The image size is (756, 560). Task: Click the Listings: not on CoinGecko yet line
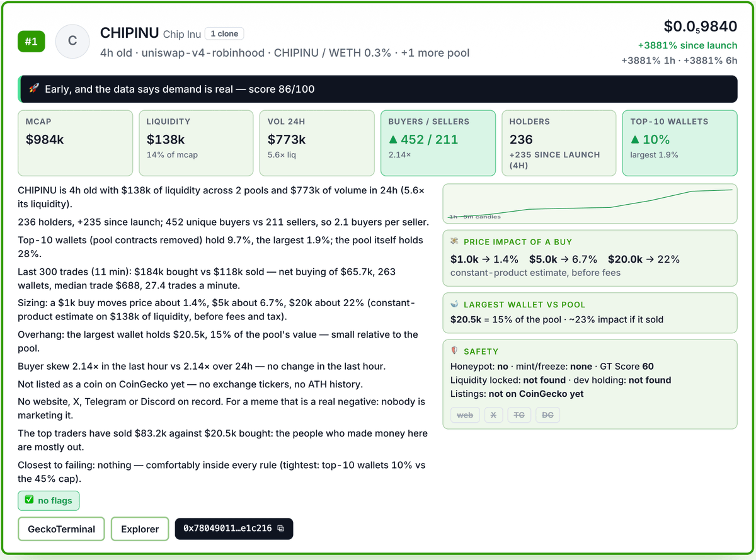517,394
